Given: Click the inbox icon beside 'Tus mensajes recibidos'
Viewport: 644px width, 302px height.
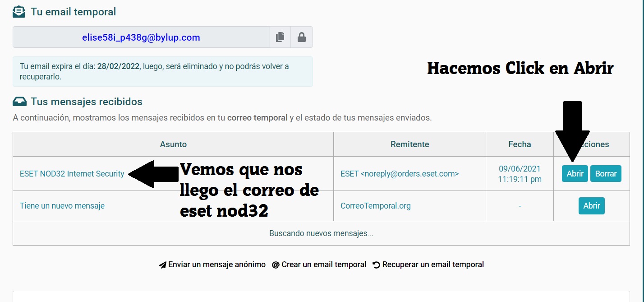Looking at the screenshot, I should [19, 102].
